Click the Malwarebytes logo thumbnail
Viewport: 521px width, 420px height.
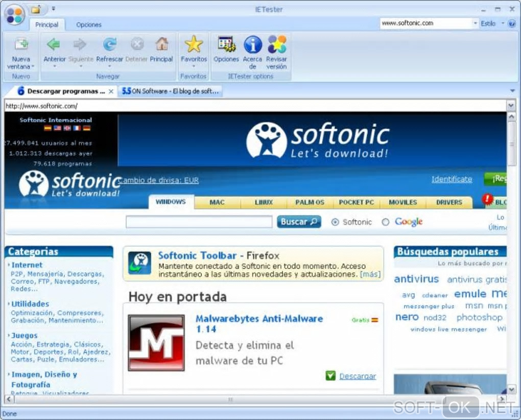point(156,342)
